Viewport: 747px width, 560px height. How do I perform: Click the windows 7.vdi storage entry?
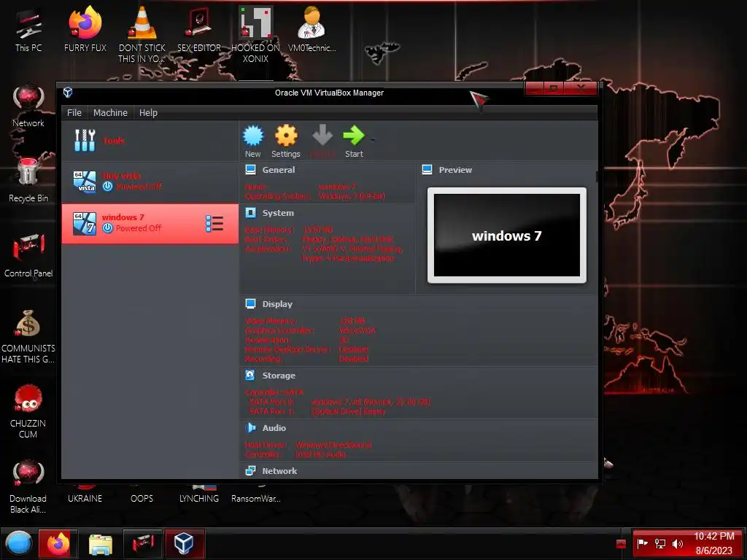click(x=370, y=402)
